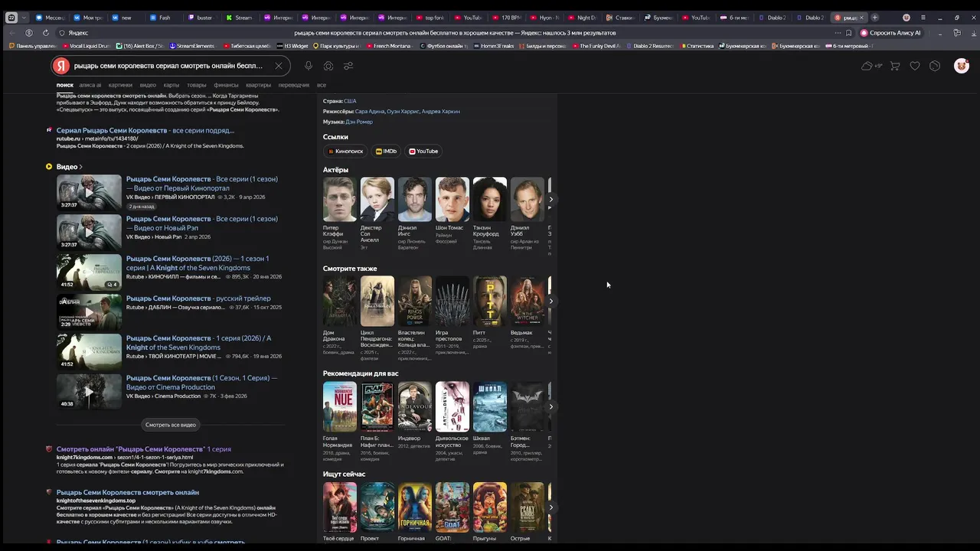Select the видео search tab
Image resolution: width=980 pixels, height=551 pixels.
(x=148, y=85)
